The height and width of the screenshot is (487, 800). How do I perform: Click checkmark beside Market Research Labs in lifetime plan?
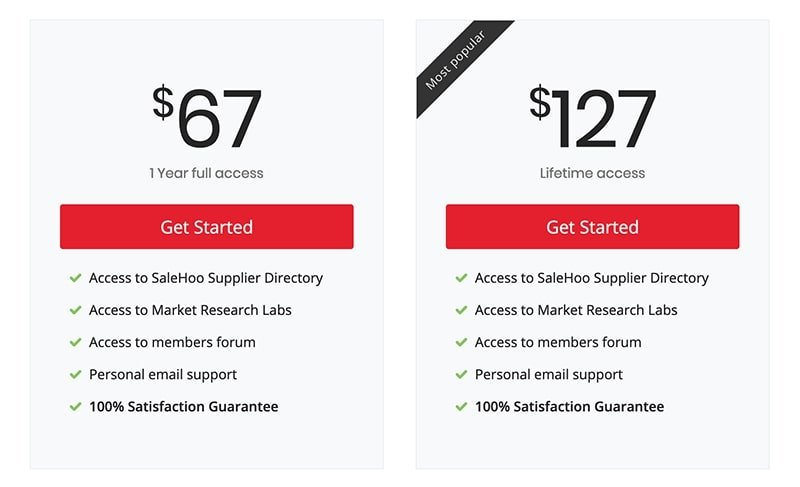coord(461,310)
